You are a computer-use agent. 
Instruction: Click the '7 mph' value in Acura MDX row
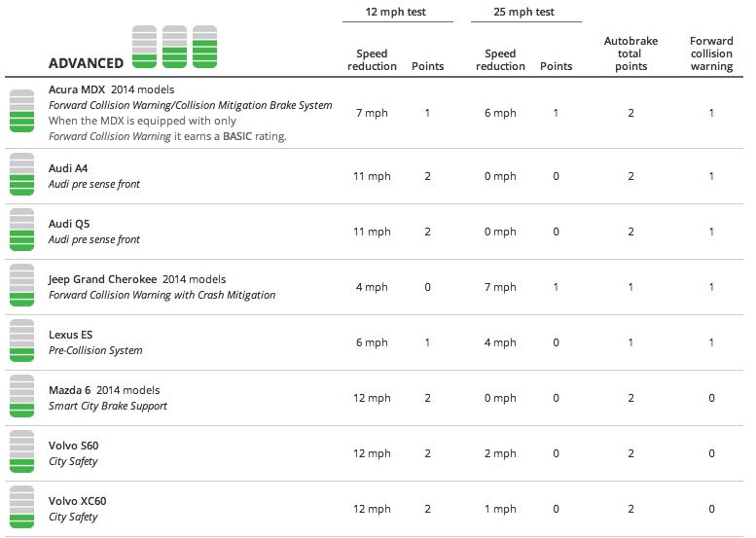click(372, 113)
